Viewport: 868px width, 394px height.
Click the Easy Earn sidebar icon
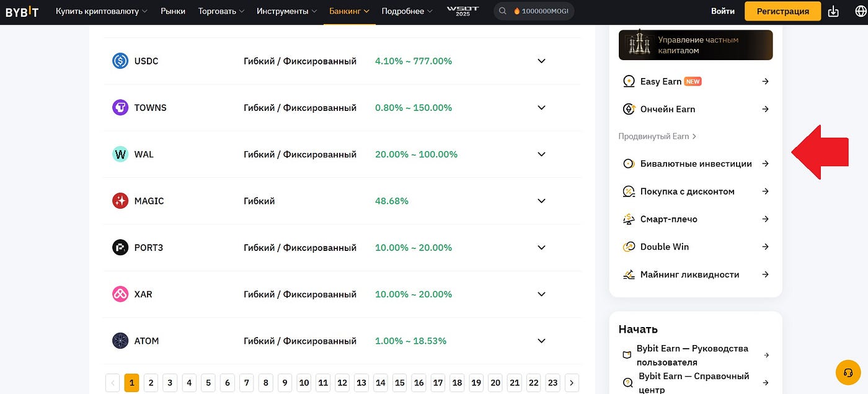[x=628, y=81]
